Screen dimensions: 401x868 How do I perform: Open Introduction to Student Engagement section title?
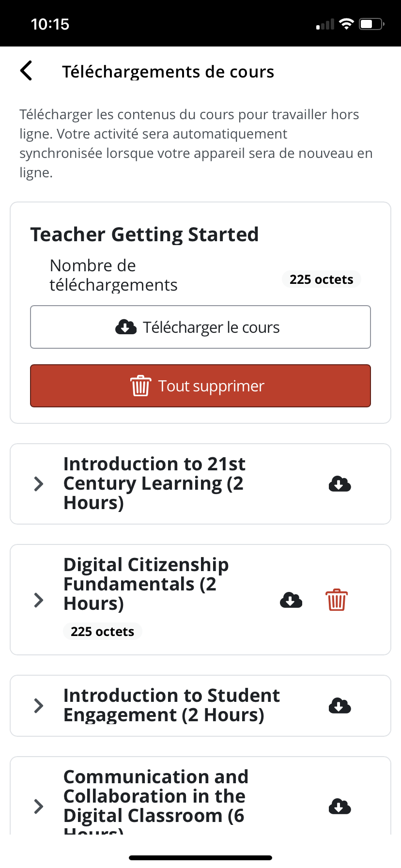point(171,705)
